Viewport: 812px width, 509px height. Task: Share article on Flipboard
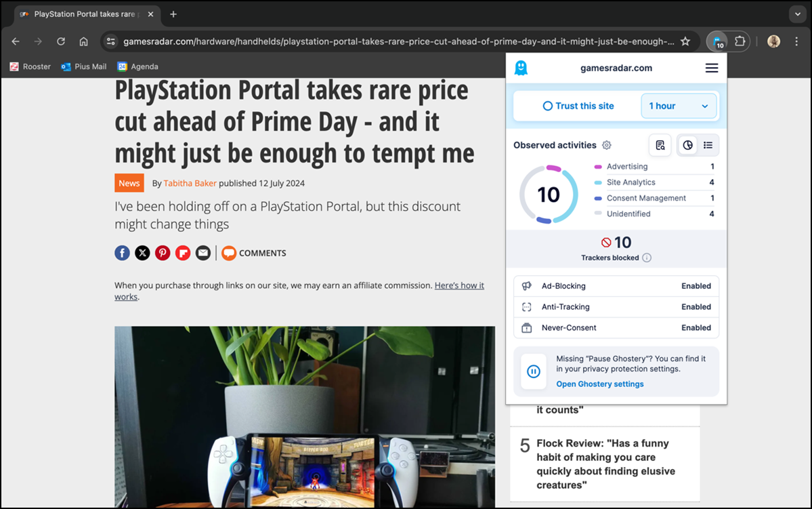[183, 253]
